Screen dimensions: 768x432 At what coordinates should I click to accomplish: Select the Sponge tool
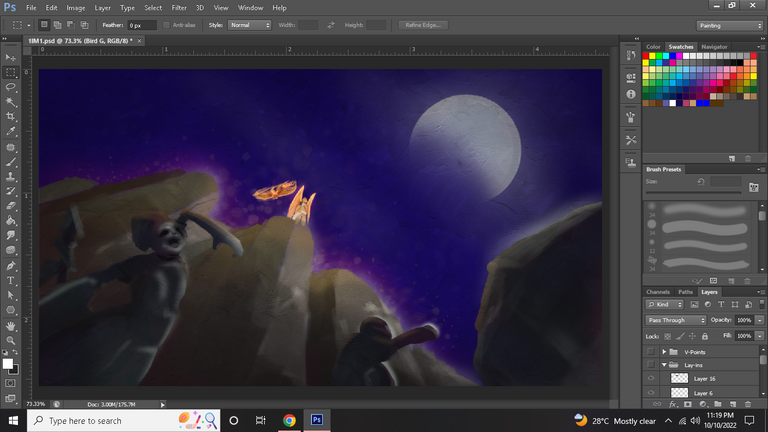coord(10,250)
